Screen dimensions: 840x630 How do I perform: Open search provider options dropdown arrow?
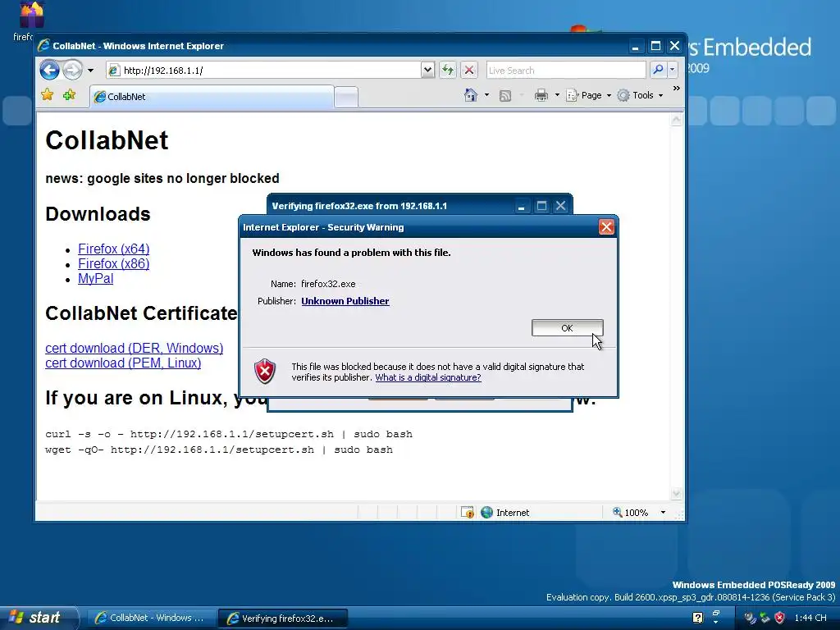tap(673, 71)
